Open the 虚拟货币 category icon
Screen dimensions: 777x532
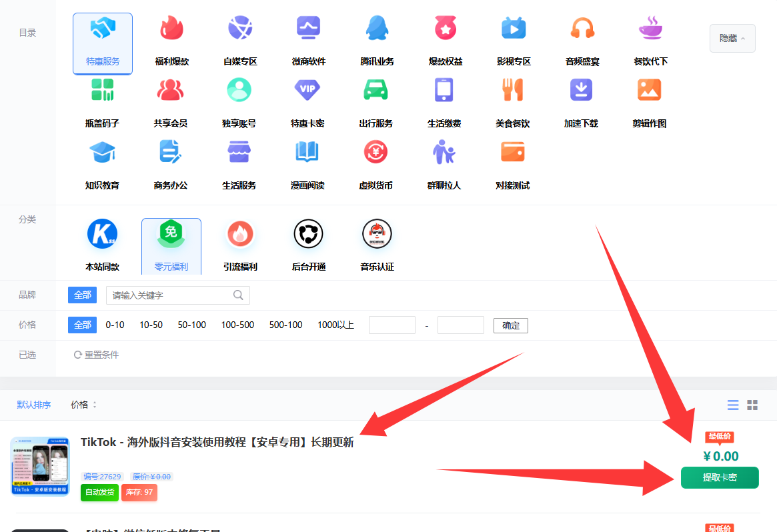pyautogui.click(x=375, y=153)
